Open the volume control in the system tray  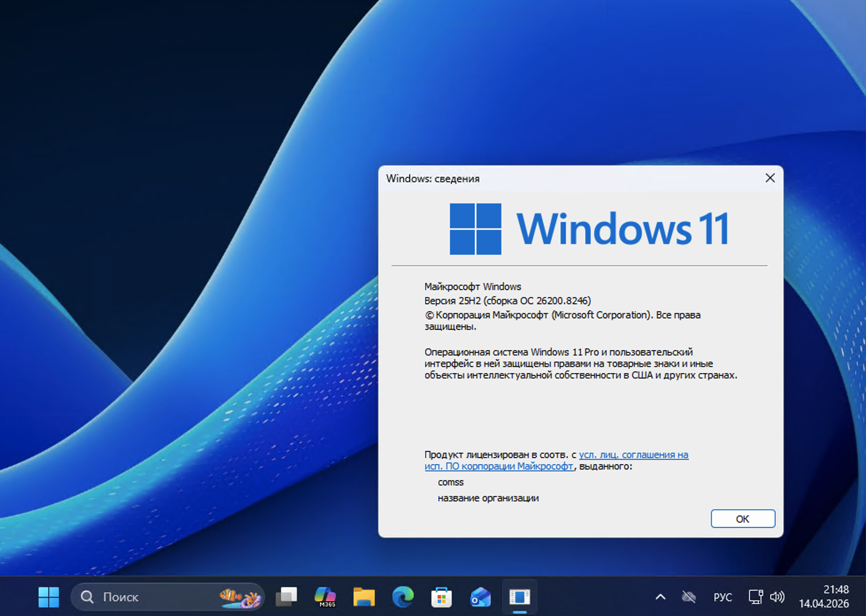[777, 596]
